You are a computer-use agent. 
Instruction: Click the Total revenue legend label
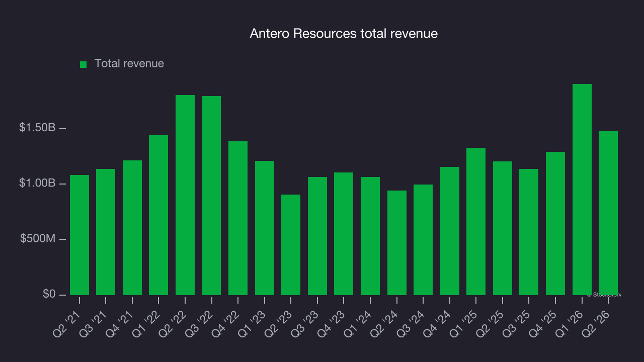coord(129,64)
